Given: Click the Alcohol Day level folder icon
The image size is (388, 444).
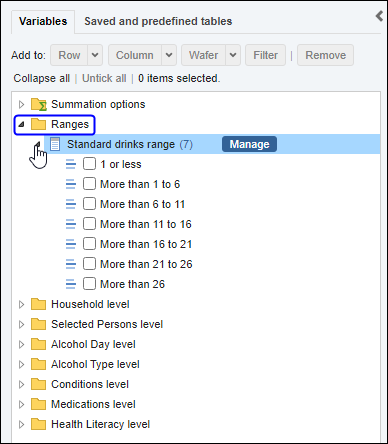Looking at the screenshot, I should click(x=38, y=344).
